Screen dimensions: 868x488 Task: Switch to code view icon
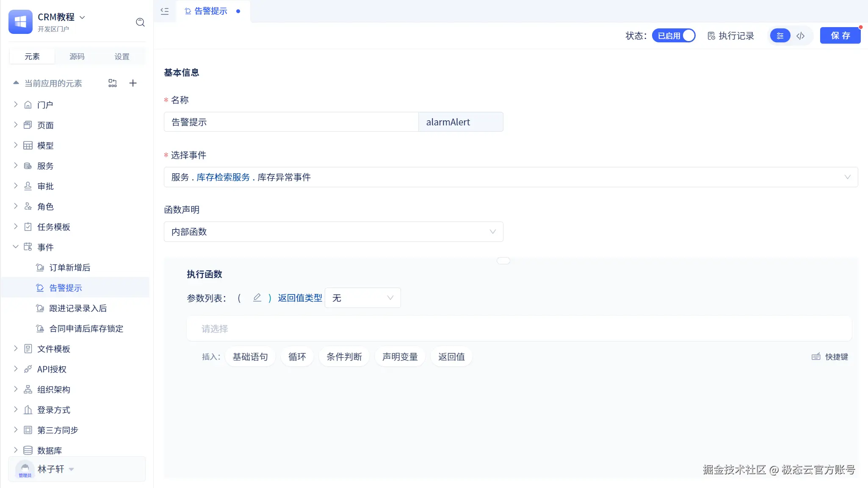click(800, 36)
